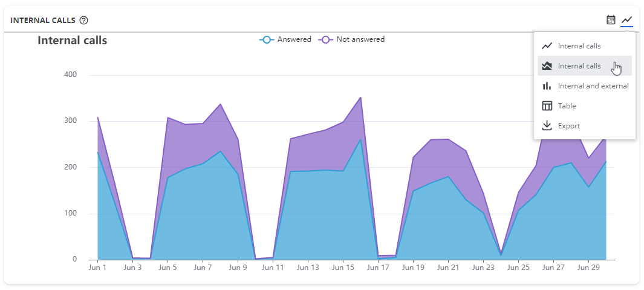Toggle the Answered legend series label
Image resolution: width=644 pixels, height=290 pixels.
(x=294, y=39)
